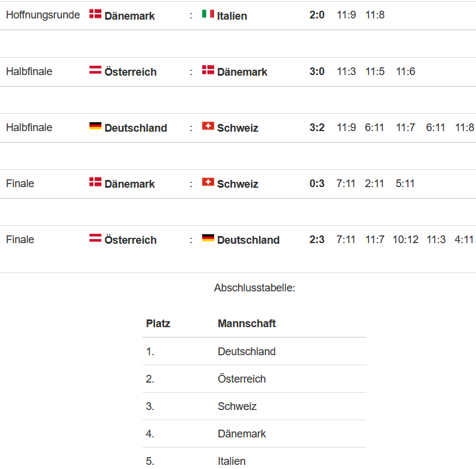Click the Danish flag in the Dänemark–Schweiz Finale row
476x469 pixels.
(x=95, y=182)
